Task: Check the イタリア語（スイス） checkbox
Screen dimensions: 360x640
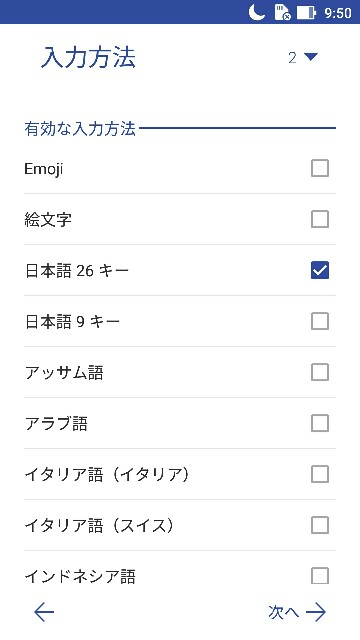Action: pyautogui.click(x=320, y=525)
